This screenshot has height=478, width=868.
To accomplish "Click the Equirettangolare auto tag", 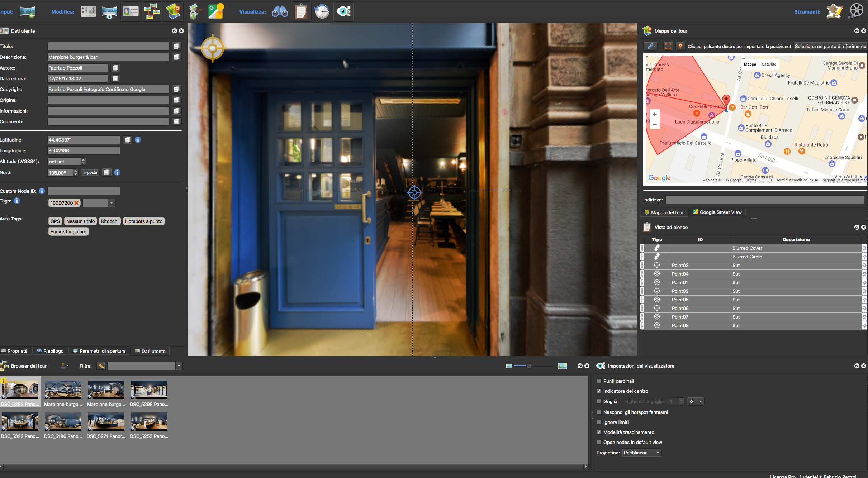I will tap(68, 231).
